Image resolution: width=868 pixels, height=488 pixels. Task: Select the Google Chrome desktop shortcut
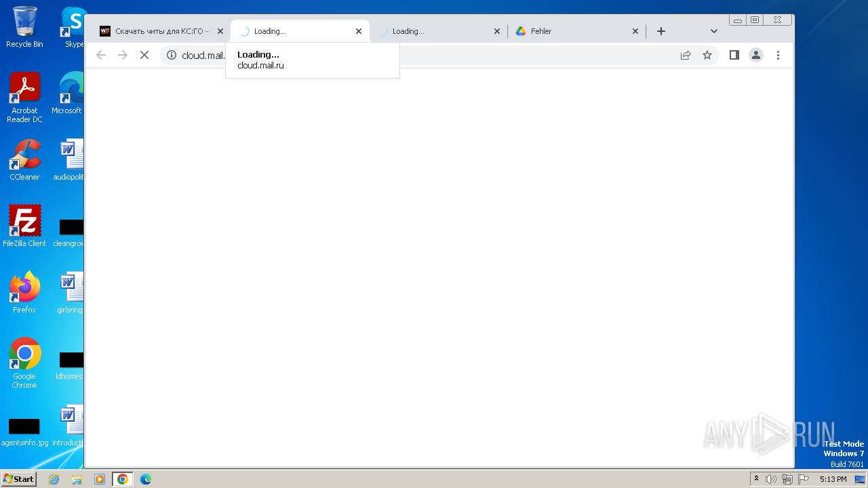[x=24, y=363]
